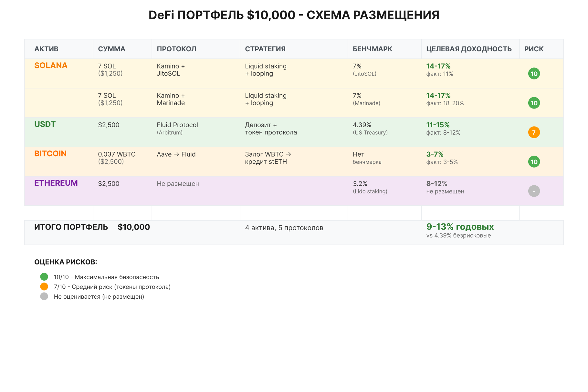
Task: Select the BITCOIN asset label
Action: 50,154
